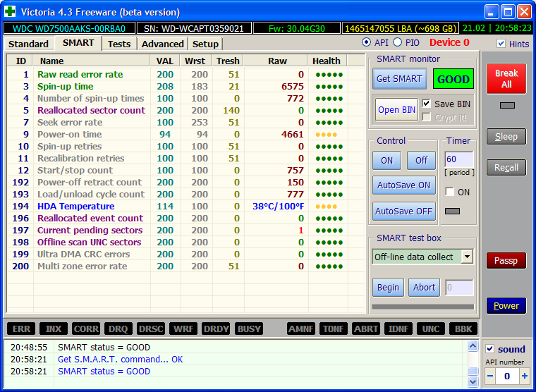Toggle the Hints checkbox
Image resolution: width=536 pixels, height=392 pixels.
point(501,44)
